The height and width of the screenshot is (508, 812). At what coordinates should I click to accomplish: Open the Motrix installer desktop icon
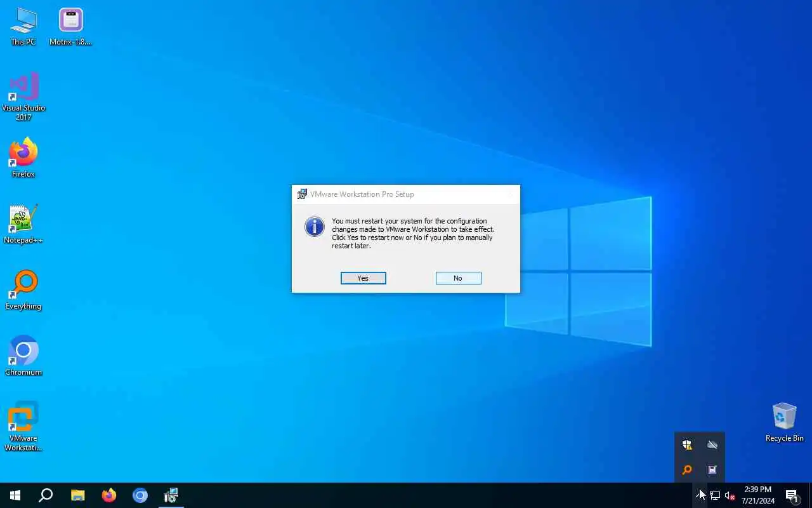[70, 27]
